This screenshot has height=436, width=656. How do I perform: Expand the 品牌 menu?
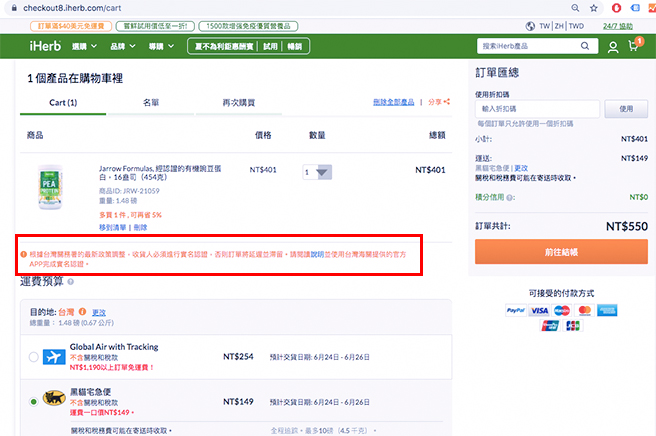point(123,46)
